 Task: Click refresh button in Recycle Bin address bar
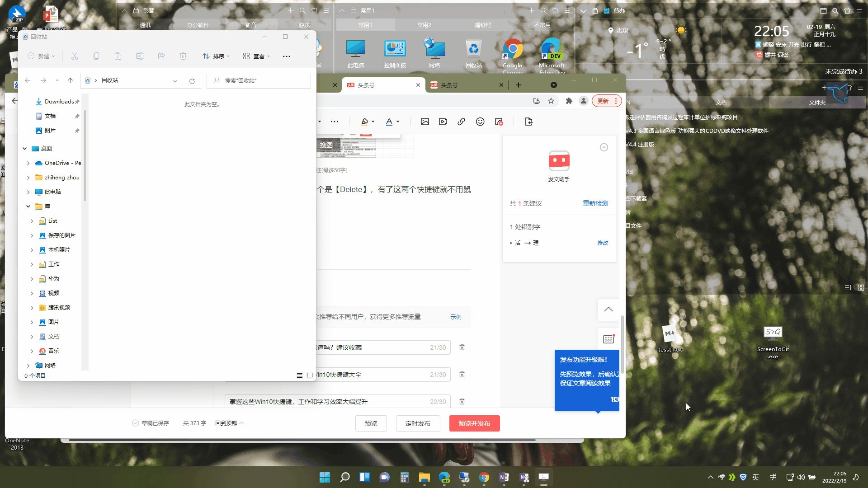192,81
